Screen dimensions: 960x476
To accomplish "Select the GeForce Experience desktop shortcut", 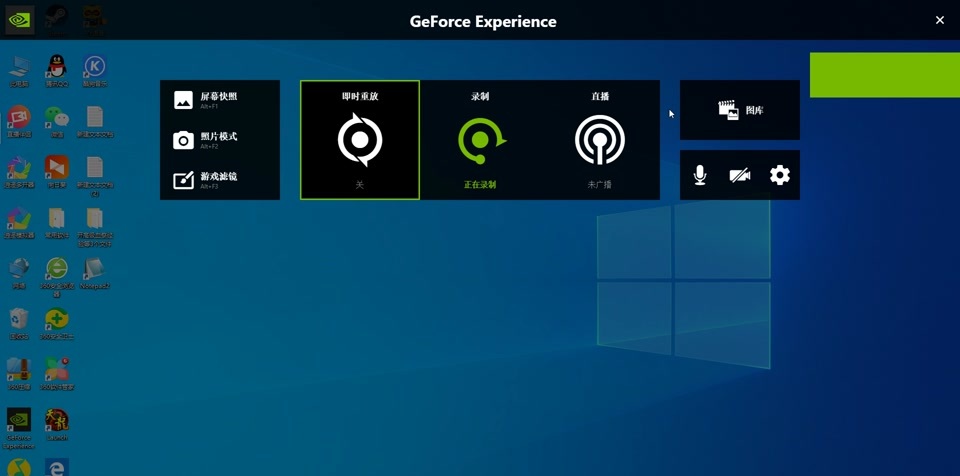I will [x=19, y=422].
